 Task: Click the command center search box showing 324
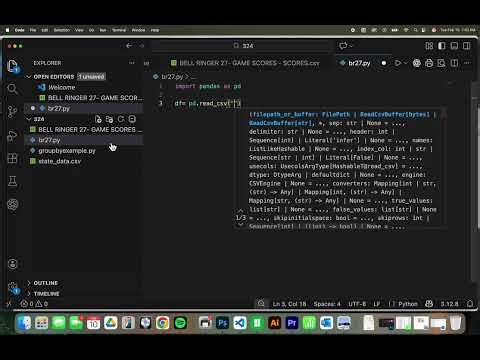(243, 46)
